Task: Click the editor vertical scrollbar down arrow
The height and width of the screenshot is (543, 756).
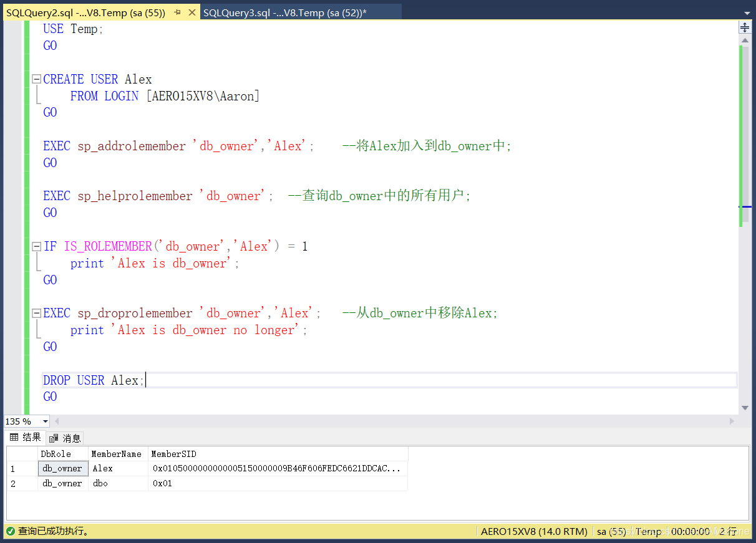Action: click(744, 408)
